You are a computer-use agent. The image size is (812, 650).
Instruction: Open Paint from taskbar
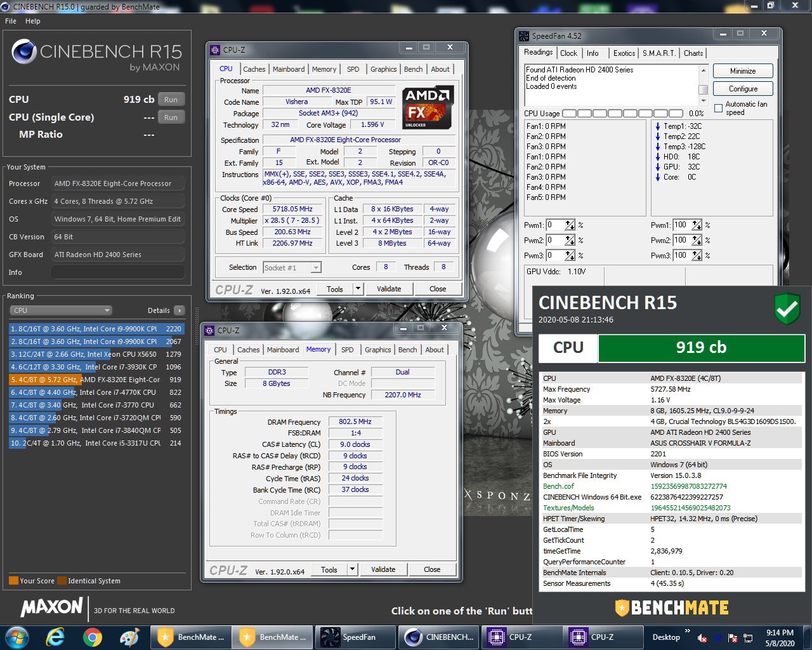(x=129, y=637)
